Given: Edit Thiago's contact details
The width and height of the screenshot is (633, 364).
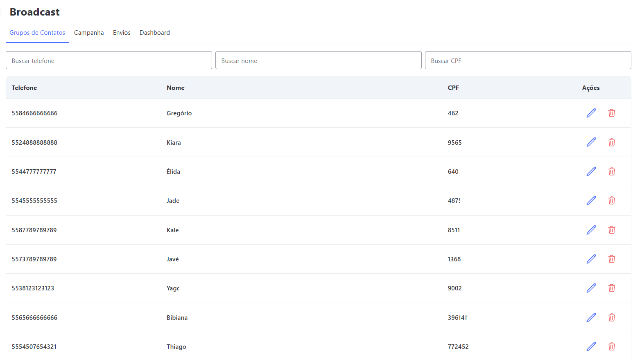Looking at the screenshot, I should 591,346.
